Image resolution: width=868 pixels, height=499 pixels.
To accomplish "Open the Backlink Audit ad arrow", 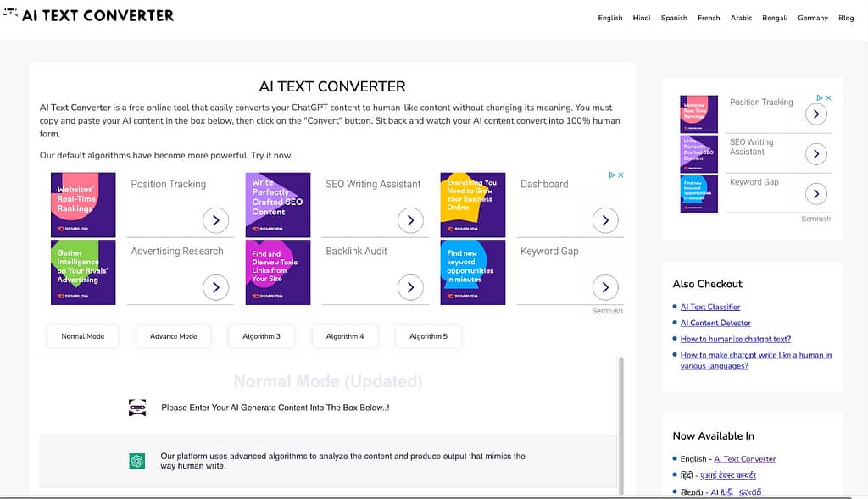I will [x=411, y=288].
